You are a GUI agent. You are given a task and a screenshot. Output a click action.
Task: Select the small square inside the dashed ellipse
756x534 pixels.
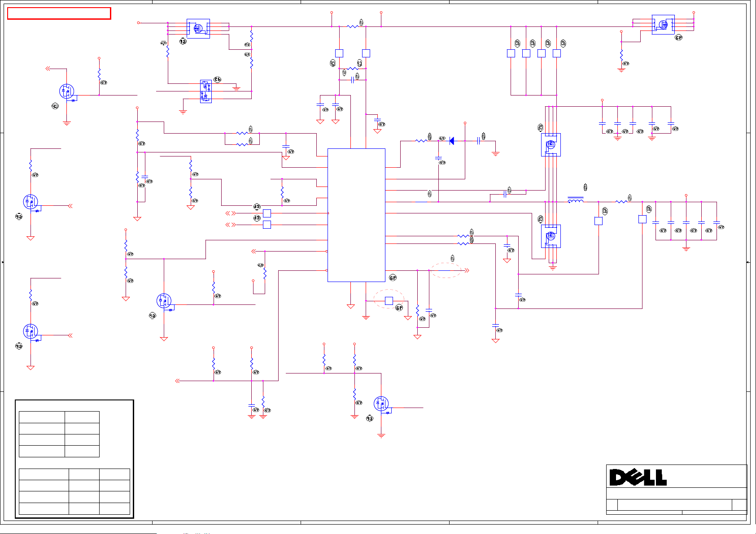pyautogui.click(x=389, y=301)
